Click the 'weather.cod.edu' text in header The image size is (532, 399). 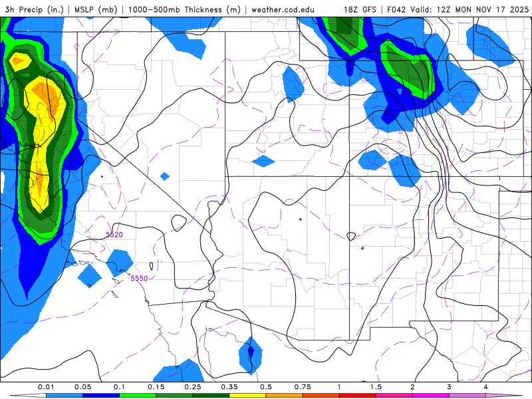(x=283, y=10)
